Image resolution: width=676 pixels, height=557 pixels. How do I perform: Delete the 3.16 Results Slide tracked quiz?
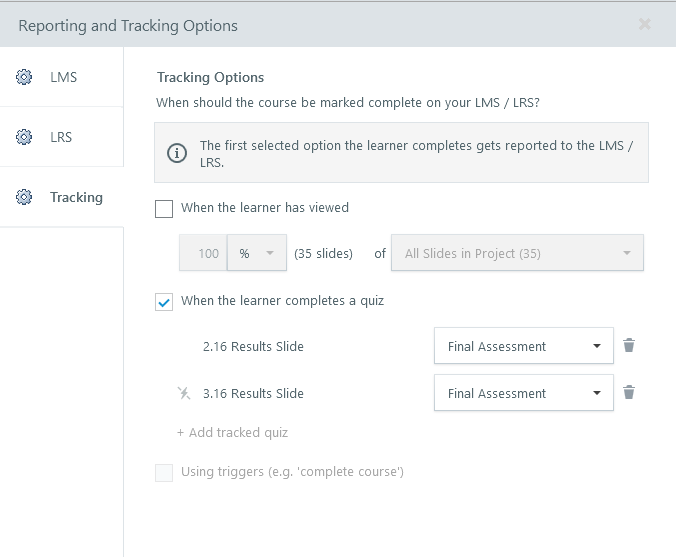[629, 393]
